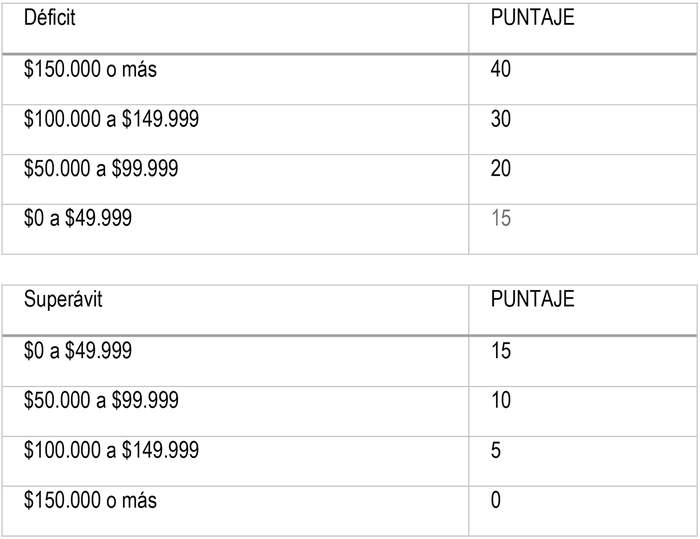Image resolution: width=700 pixels, height=539 pixels.
Task: Select "$150.000 o más" in Déficit table
Action: (x=91, y=70)
